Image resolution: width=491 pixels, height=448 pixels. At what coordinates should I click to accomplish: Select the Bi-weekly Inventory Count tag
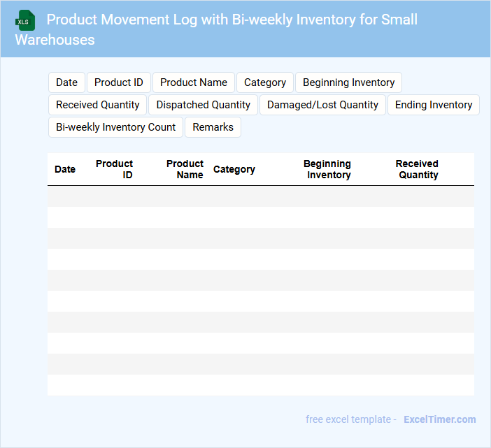coord(116,127)
